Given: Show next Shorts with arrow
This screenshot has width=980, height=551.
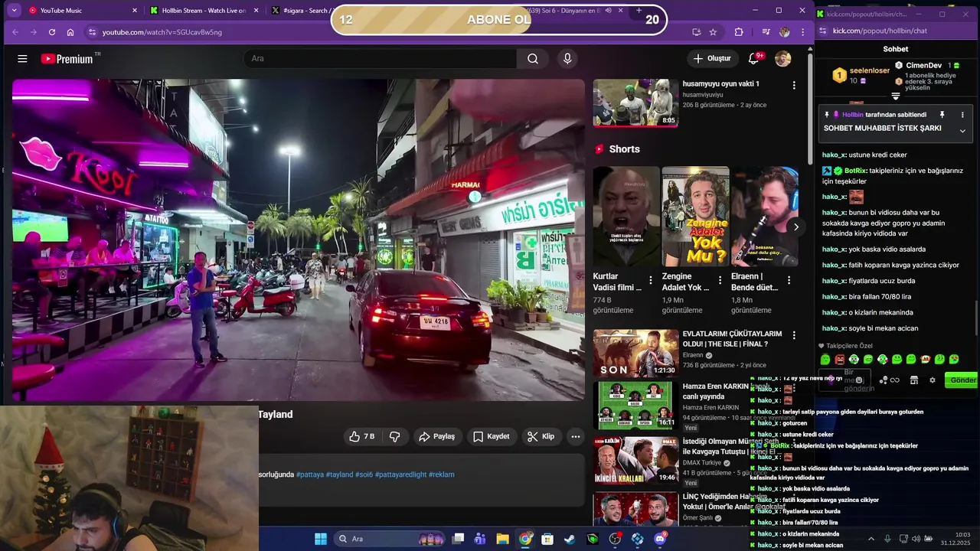Looking at the screenshot, I should tap(795, 227).
